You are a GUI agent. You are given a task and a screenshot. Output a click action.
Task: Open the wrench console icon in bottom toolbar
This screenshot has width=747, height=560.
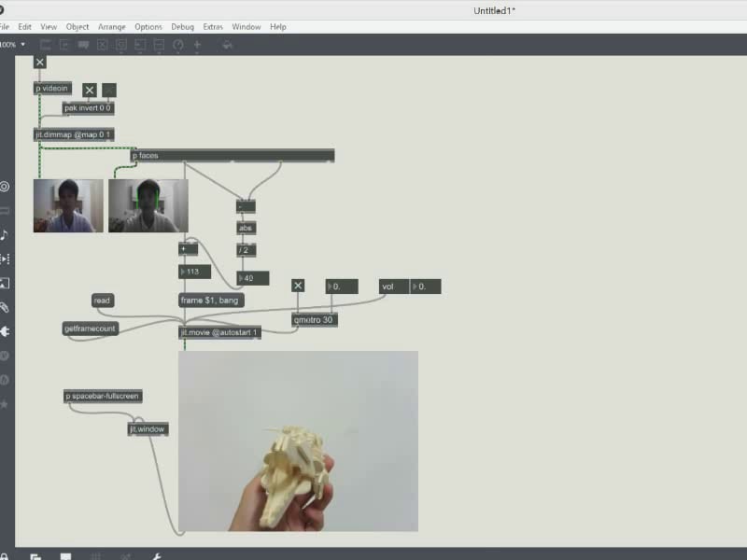pos(156,556)
